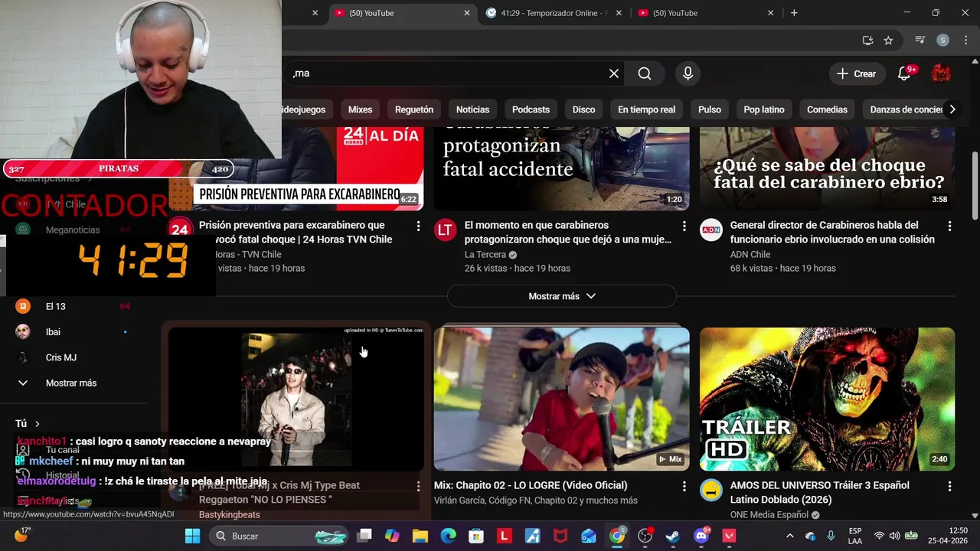Open the YouTube account avatar menu

tap(941, 73)
